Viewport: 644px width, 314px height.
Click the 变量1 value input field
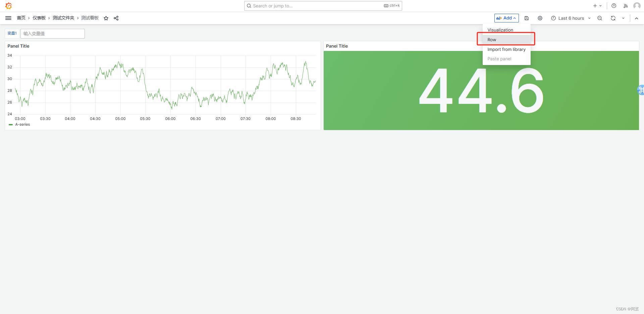53,34
